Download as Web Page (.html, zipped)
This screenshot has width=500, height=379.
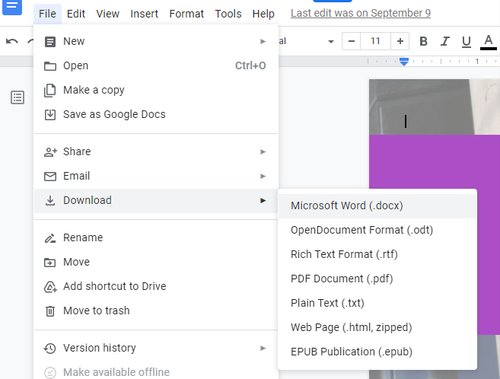pyautogui.click(x=377, y=327)
